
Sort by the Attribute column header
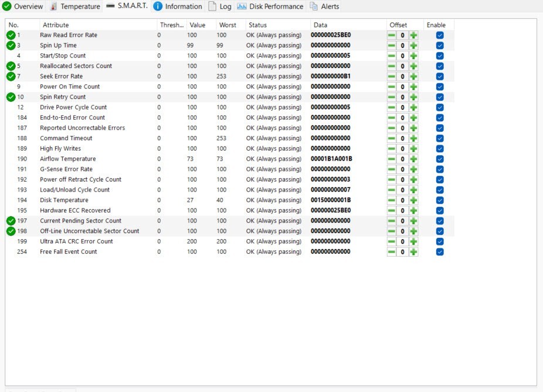click(98, 25)
